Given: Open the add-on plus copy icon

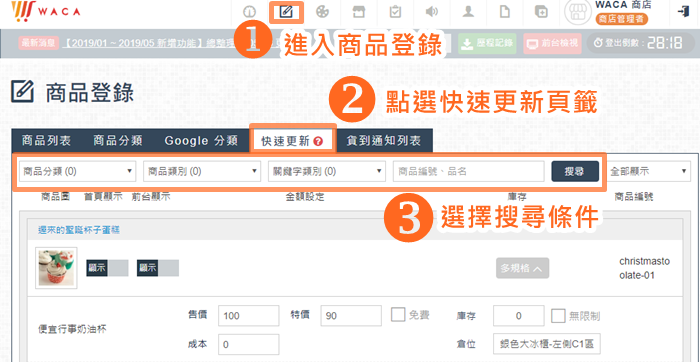Looking at the screenshot, I should tap(541, 12).
